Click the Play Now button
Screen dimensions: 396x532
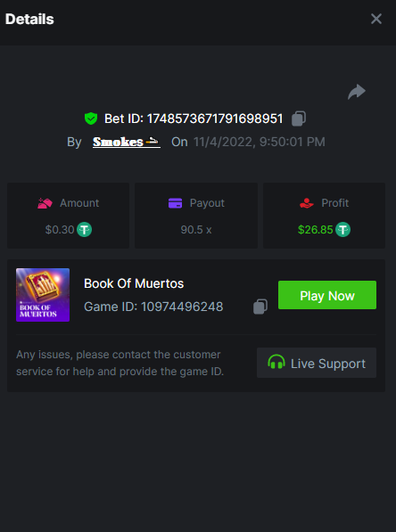(x=327, y=295)
